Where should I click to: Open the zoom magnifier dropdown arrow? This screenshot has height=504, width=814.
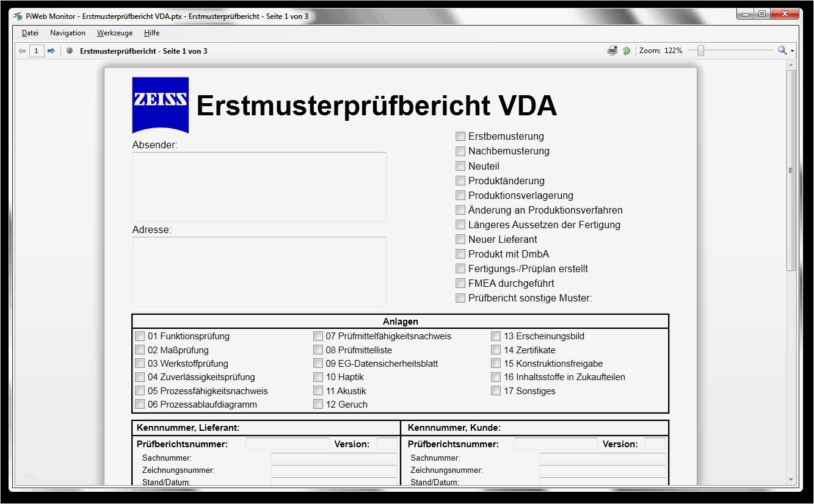point(792,51)
